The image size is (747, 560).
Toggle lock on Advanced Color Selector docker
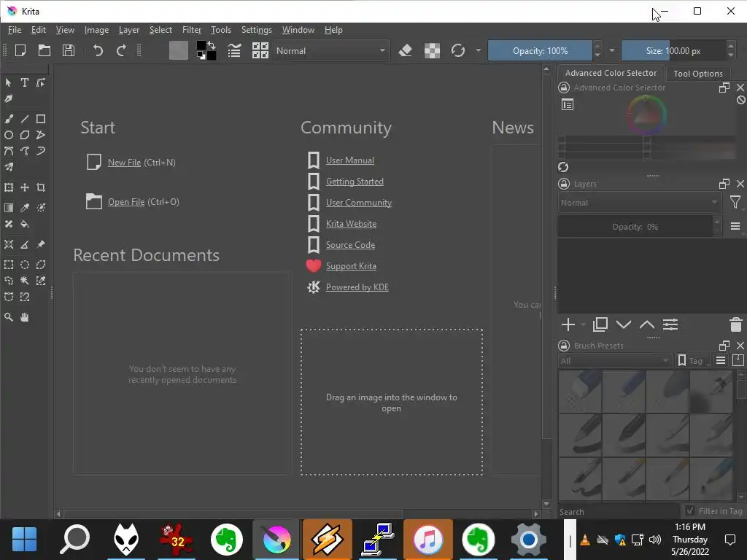[564, 87]
